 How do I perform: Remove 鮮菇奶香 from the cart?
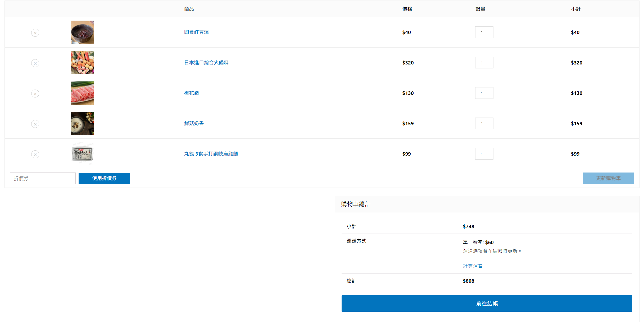click(35, 124)
